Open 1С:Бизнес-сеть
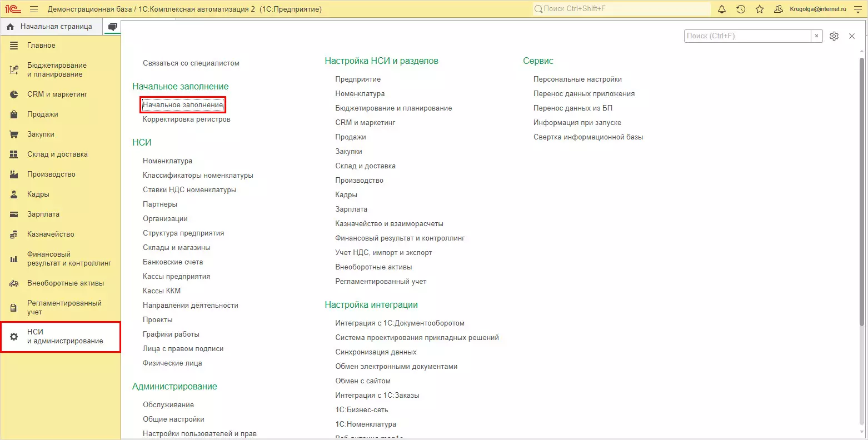 pyautogui.click(x=362, y=410)
